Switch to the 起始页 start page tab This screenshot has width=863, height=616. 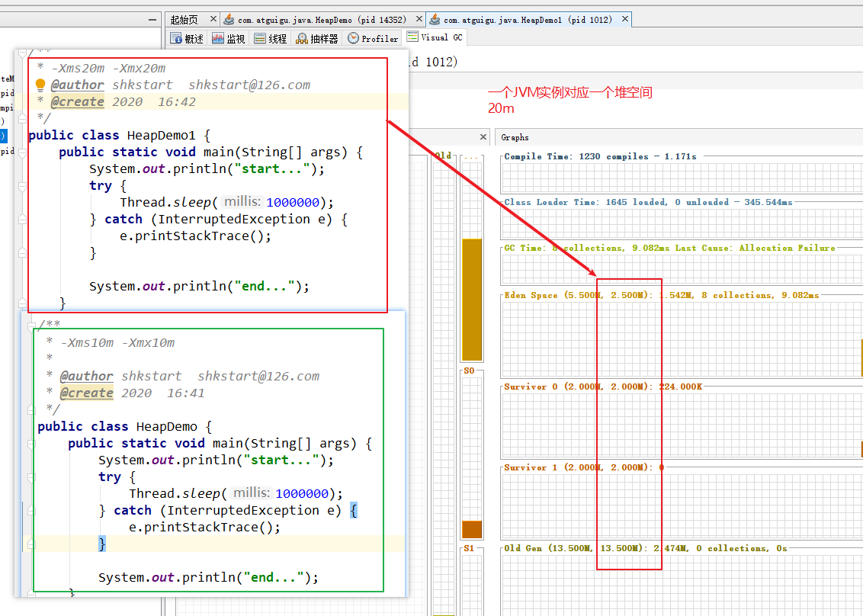point(185,20)
